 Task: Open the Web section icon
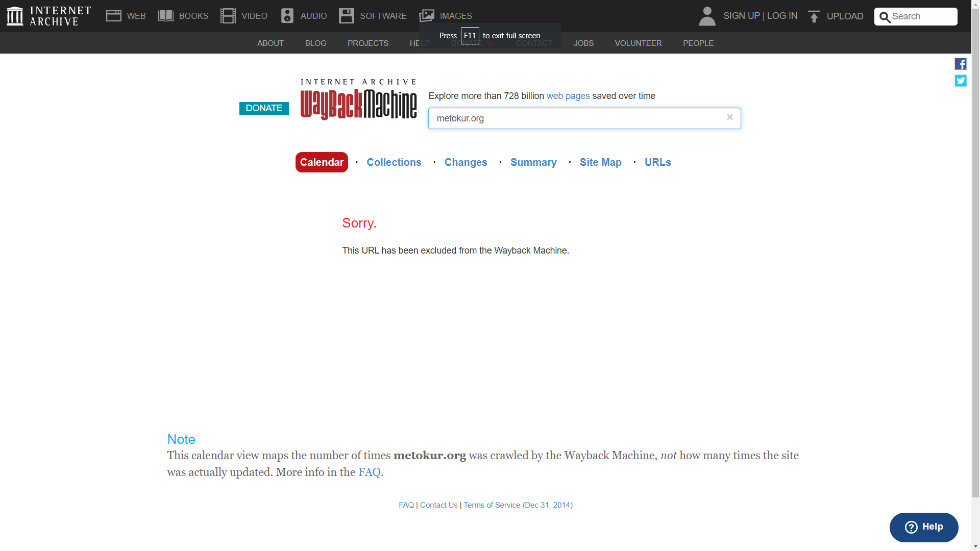click(x=113, y=16)
